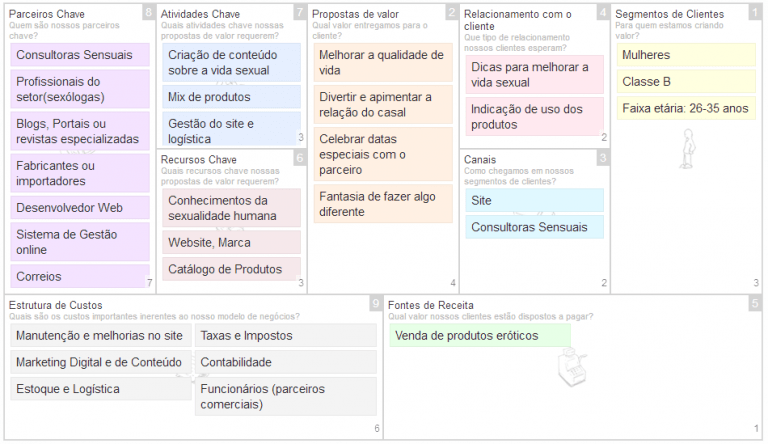Click the number 5 badge on Fontes de Receita
The width and height of the screenshot is (768, 444).
755,303
